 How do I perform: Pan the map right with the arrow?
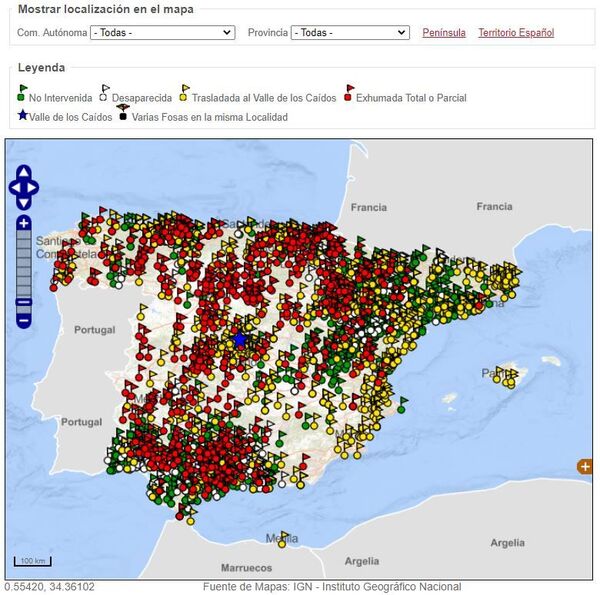[34, 187]
